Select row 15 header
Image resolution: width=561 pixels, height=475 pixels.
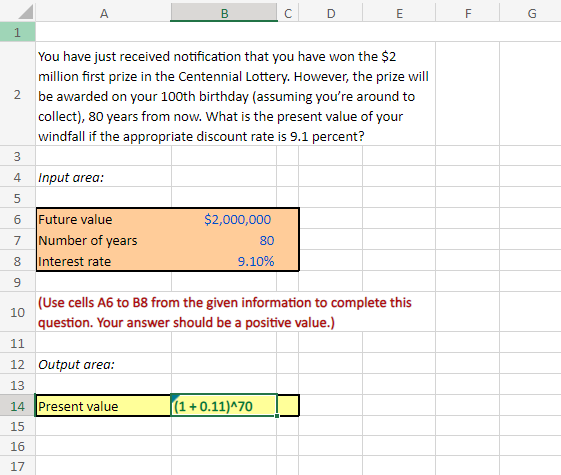coord(18,426)
